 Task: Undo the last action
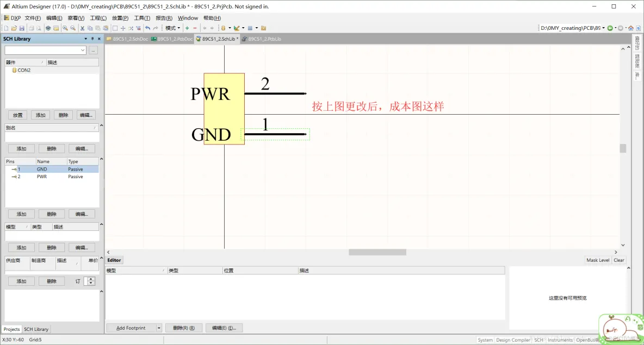click(x=148, y=28)
